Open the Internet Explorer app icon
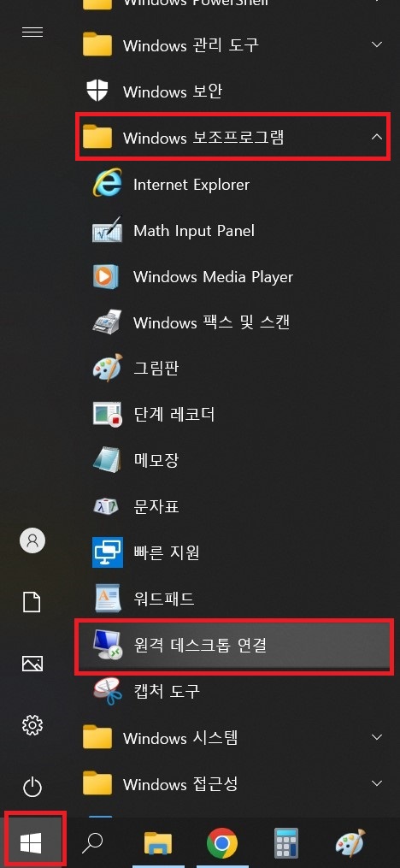The width and height of the screenshot is (400, 868). coord(108,184)
